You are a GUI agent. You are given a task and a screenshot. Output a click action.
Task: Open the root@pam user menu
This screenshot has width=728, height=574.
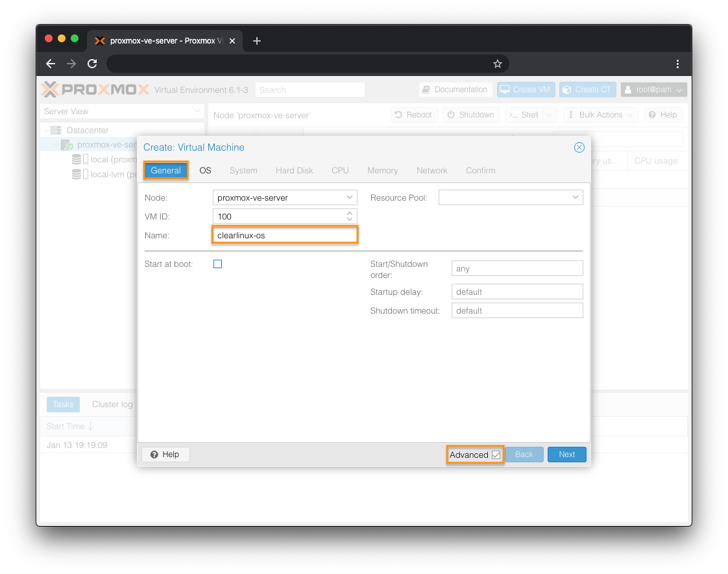click(x=654, y=89)
